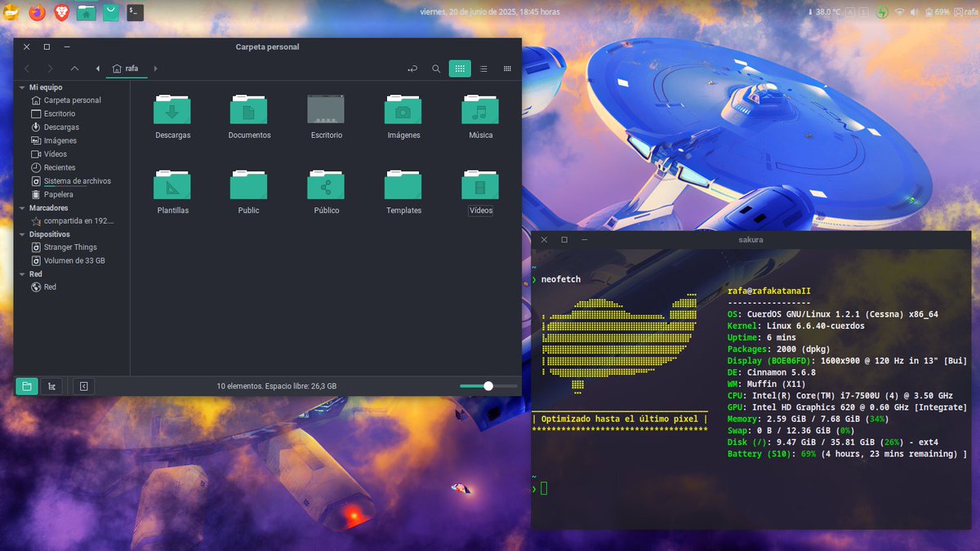
Task: Select the Escritorio folder icon
Action: click(x=326, y=109)
